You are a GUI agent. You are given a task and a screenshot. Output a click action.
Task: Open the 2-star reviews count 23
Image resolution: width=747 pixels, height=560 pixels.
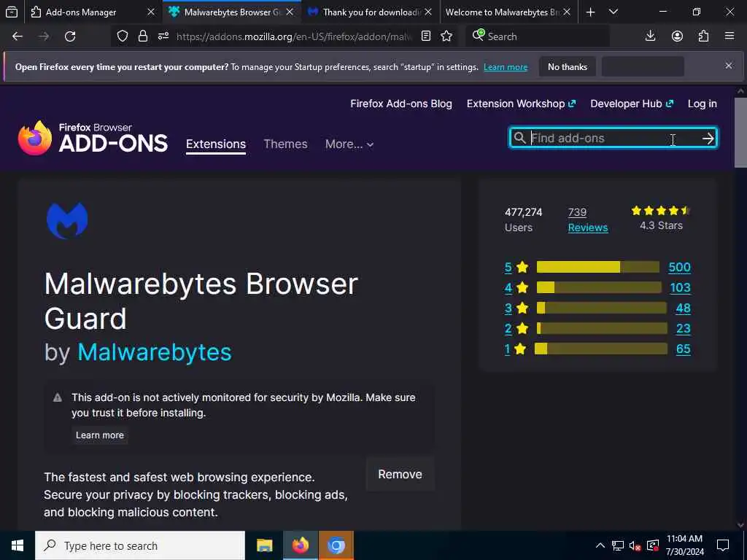point(683,329)
